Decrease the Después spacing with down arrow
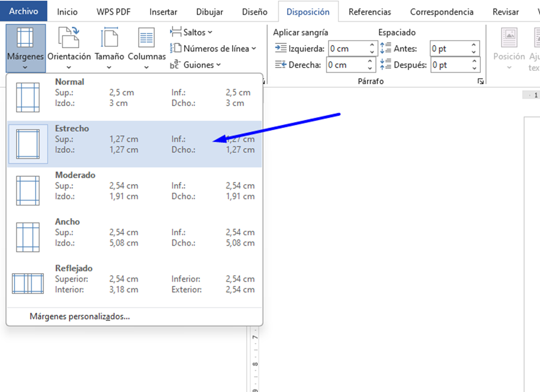 [474, 68]
